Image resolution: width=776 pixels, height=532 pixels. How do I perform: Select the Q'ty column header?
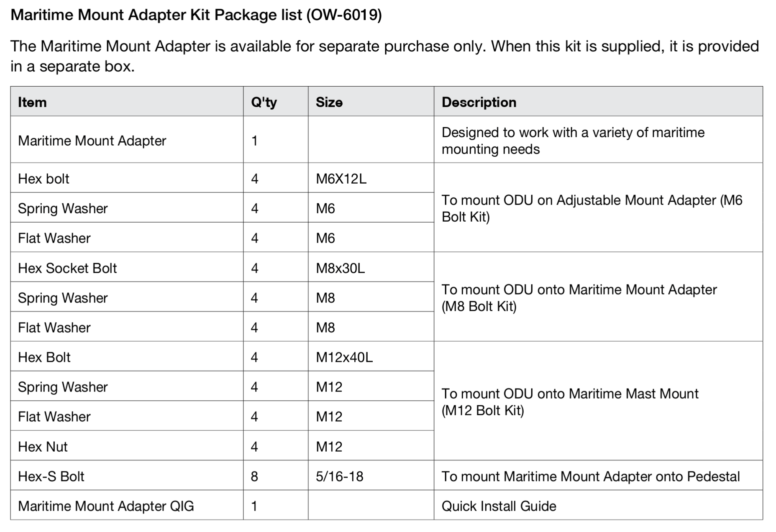click(x=276, y=102)
